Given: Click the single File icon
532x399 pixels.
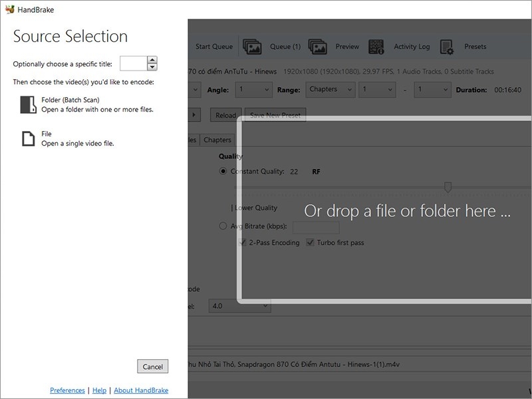Looking at the screenshot, I should (27, 138).
